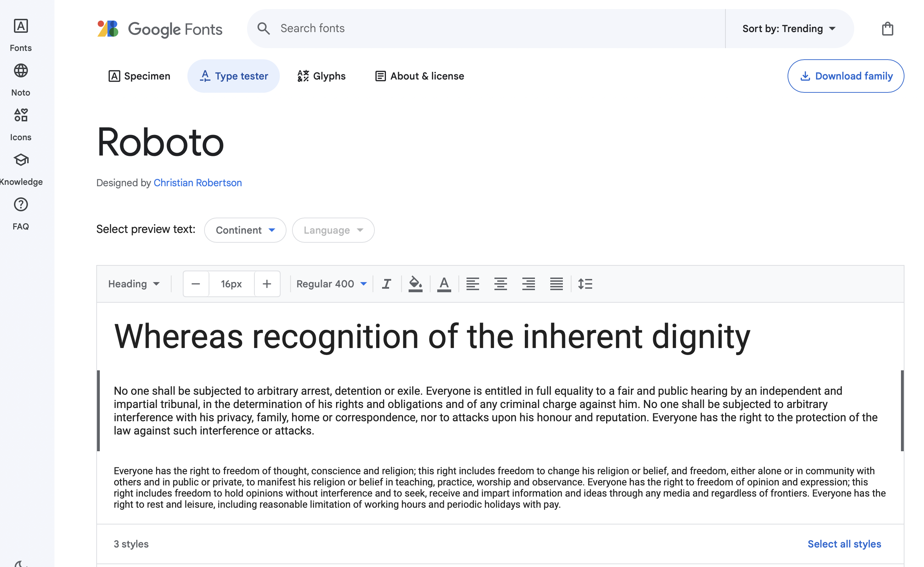Toggle dark mode moon icon
The width and height of the screenshot is (924, 567).
[x=21, y=564]
